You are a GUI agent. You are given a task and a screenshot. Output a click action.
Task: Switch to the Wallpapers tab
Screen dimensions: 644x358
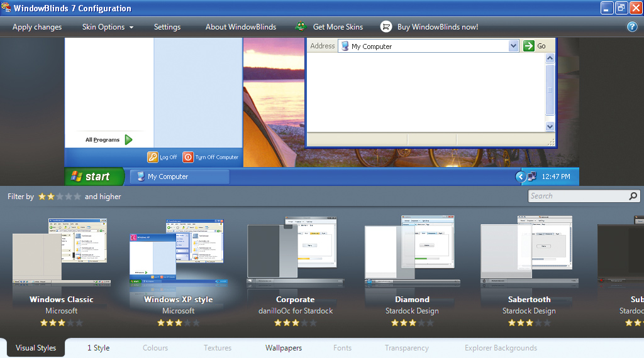pyautogui.click(x=283, y=348)
